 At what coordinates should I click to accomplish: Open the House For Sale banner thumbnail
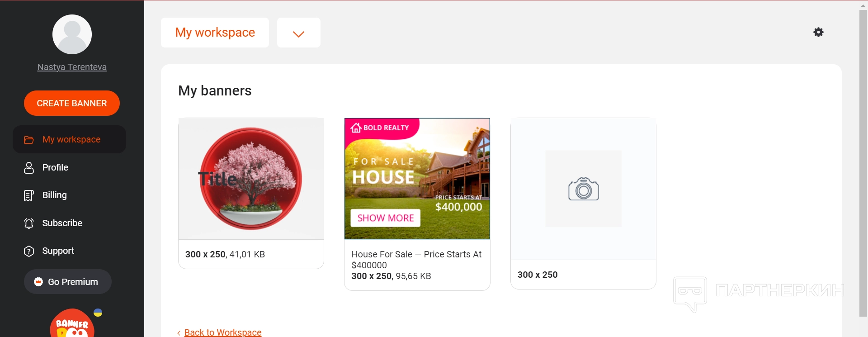click(x=417, y=179)
